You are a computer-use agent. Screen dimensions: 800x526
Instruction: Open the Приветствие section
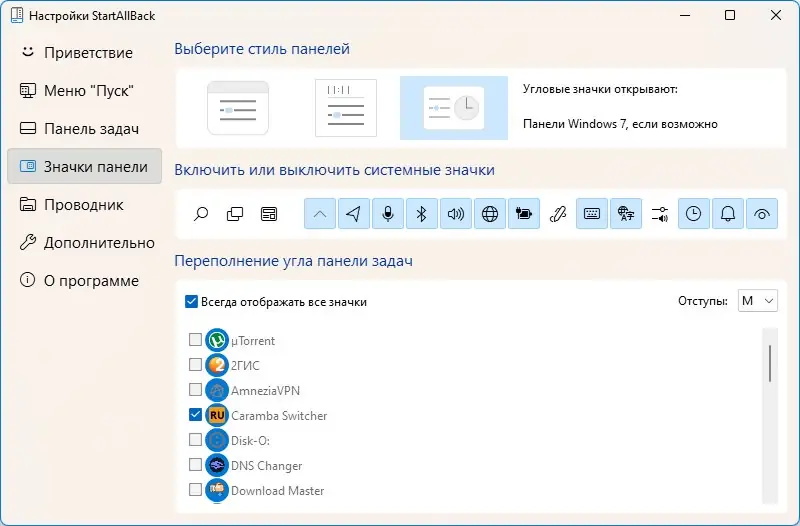tap(84, 53)
